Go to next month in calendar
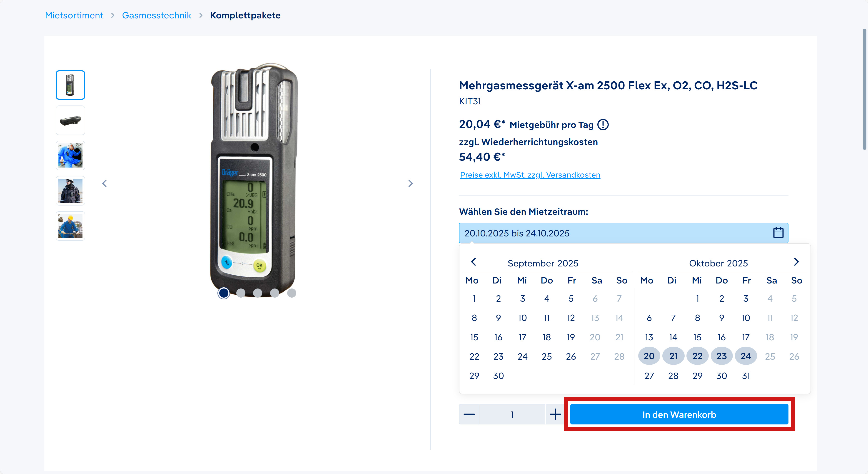Viewport: 868px width, 474px height. pos(796,262)
